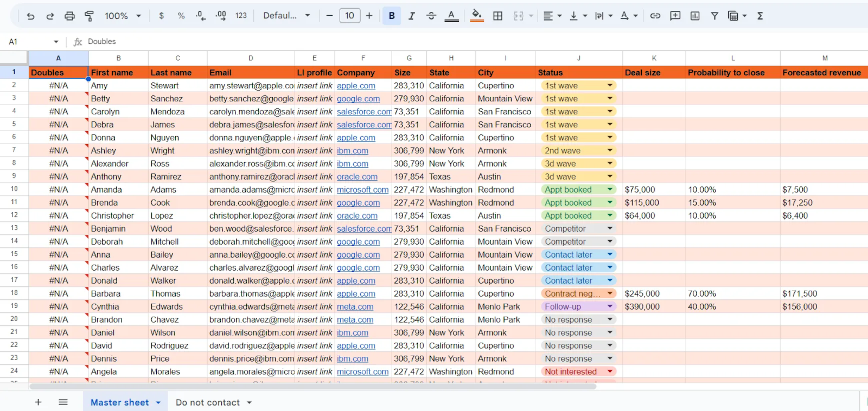Click the Insert link icon
The height and width of the screenshot is (411, 868).
coord(655,16)
